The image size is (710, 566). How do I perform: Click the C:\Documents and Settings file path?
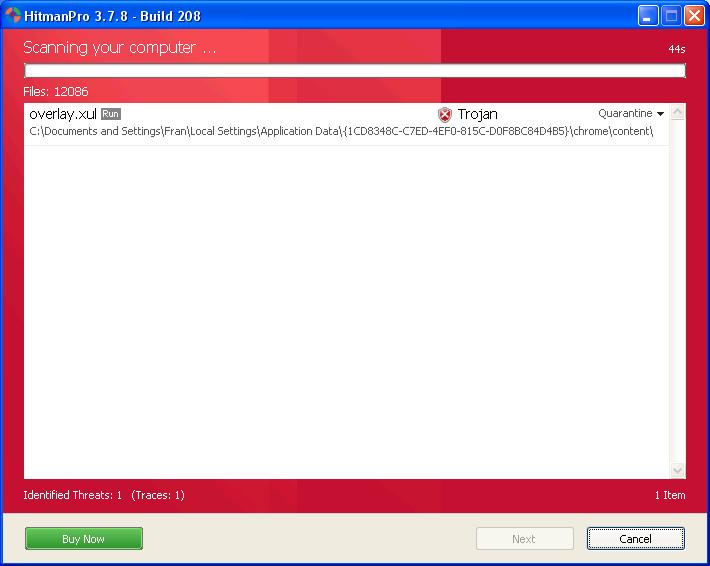click(x=341, y=131)
